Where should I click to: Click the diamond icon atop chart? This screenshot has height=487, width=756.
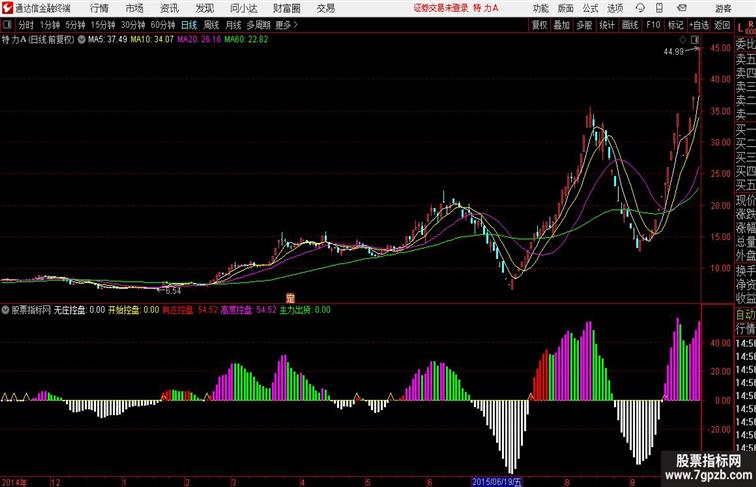pos(683,40)
